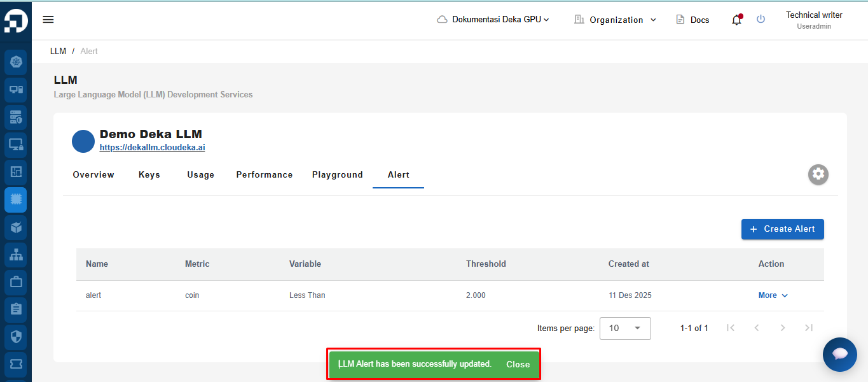Click the power logout icon
The height and width of the screenshot is (382, 868).
coord(761,20)
